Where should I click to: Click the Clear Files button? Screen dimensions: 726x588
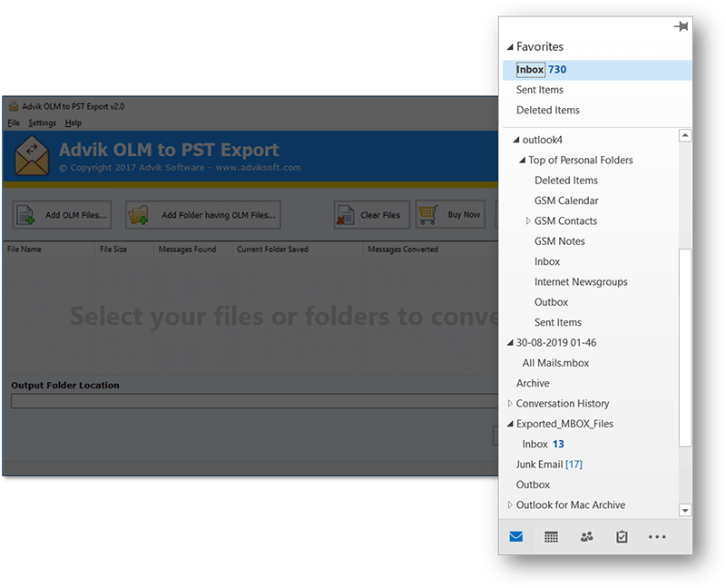(372, 215)
